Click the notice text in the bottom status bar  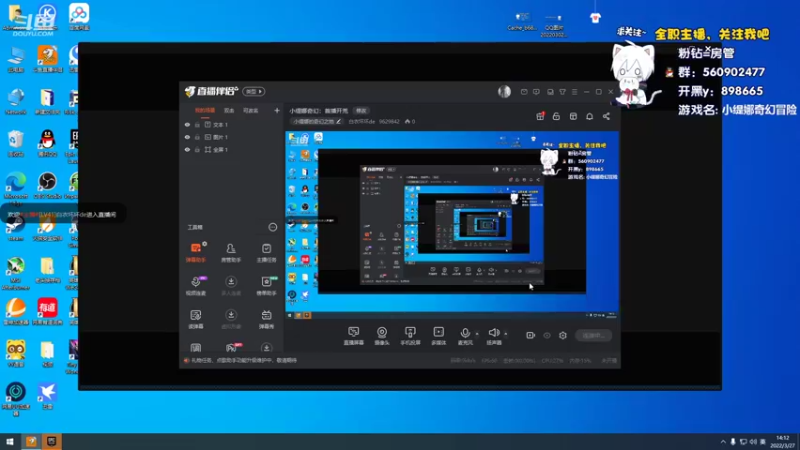point(244,360)
